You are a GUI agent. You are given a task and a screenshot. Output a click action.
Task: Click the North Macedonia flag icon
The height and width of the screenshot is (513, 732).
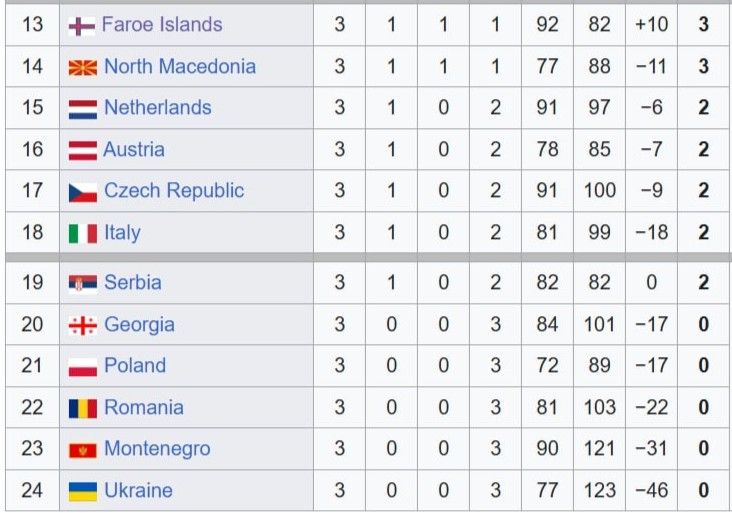point(82,68)
